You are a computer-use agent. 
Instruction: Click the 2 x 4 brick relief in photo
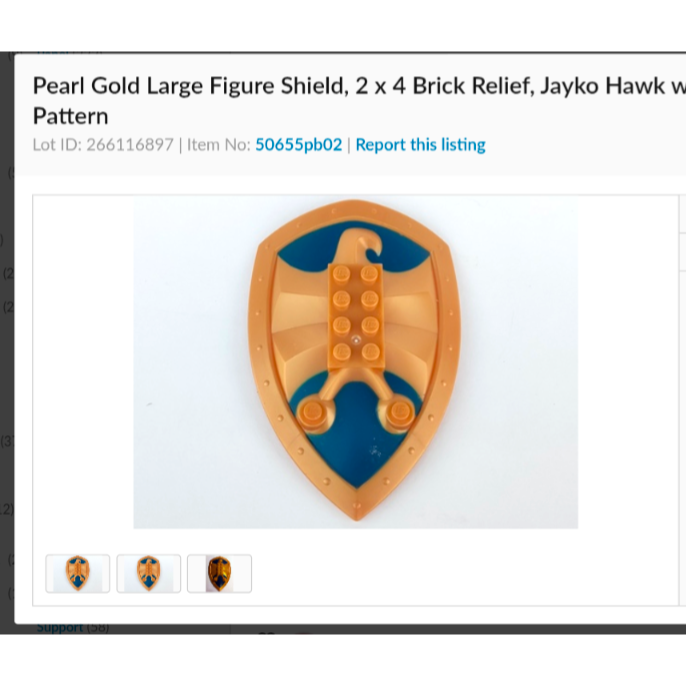[355, 317]
